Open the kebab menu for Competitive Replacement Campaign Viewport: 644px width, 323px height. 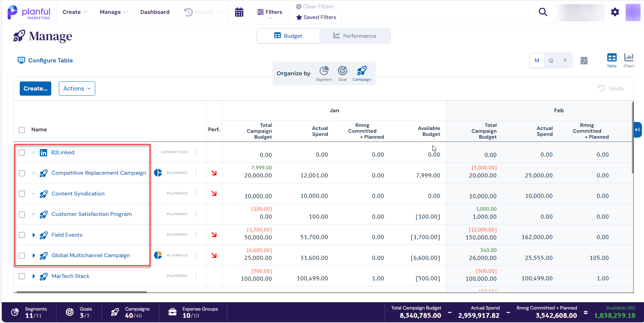click(196, 173)
